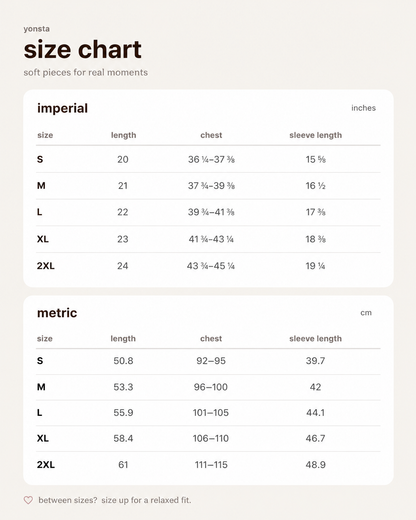Click metric length value 50.8

click(x=123, y=361)
